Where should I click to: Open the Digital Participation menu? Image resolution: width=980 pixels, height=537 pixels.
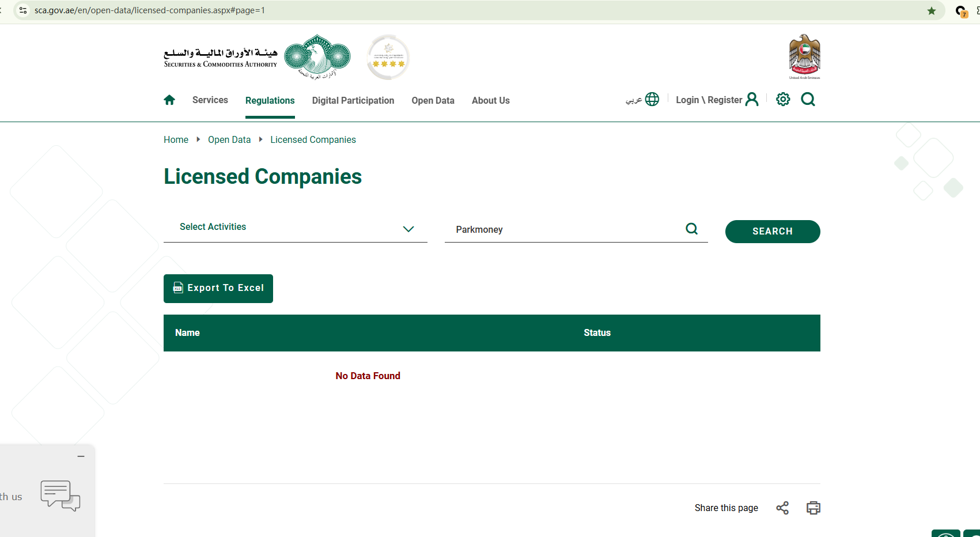point(353,100)
